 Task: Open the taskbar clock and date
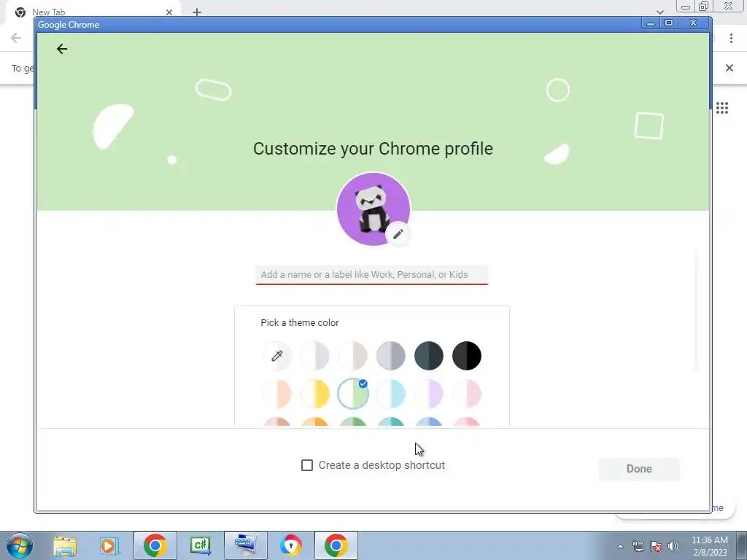click(x=709, y=546)
